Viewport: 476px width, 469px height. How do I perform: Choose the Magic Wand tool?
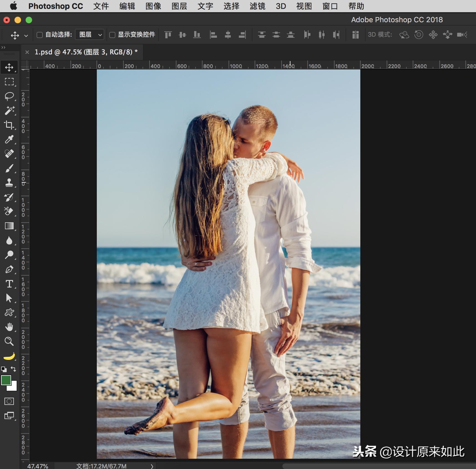9,110
